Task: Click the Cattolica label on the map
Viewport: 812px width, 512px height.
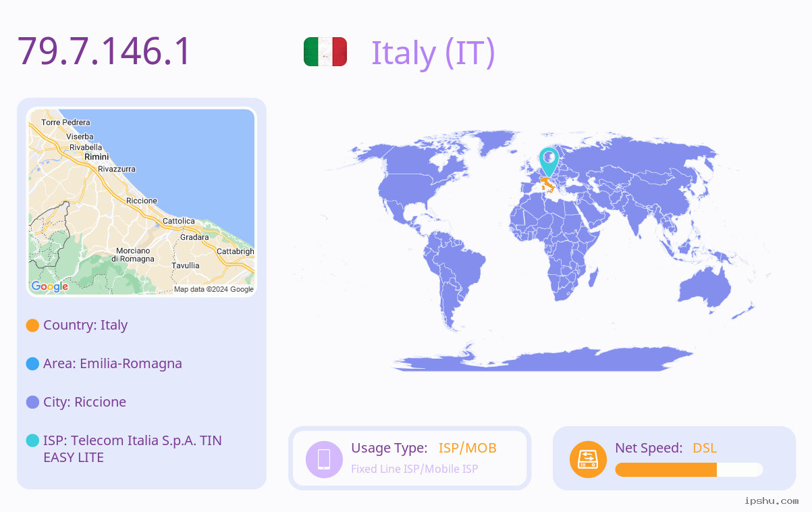Action: pyautogui.click(x=179, y=221)
